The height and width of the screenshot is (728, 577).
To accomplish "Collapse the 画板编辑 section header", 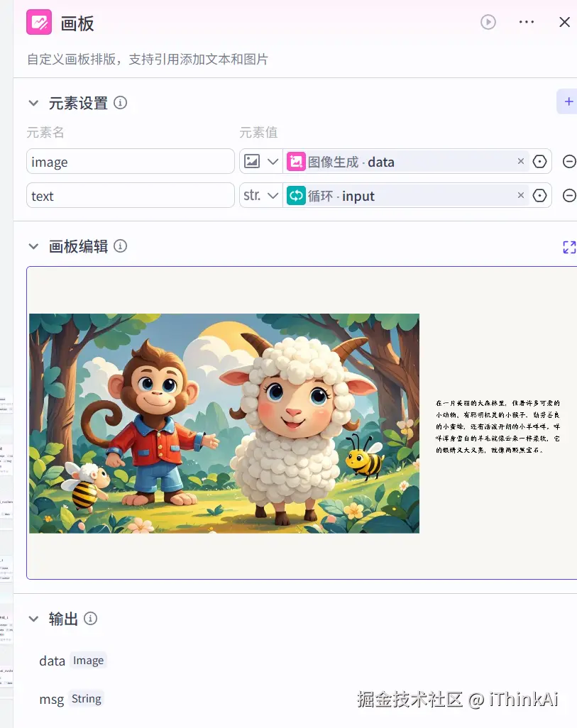I will pyautogui.click(x=33, y=246).
